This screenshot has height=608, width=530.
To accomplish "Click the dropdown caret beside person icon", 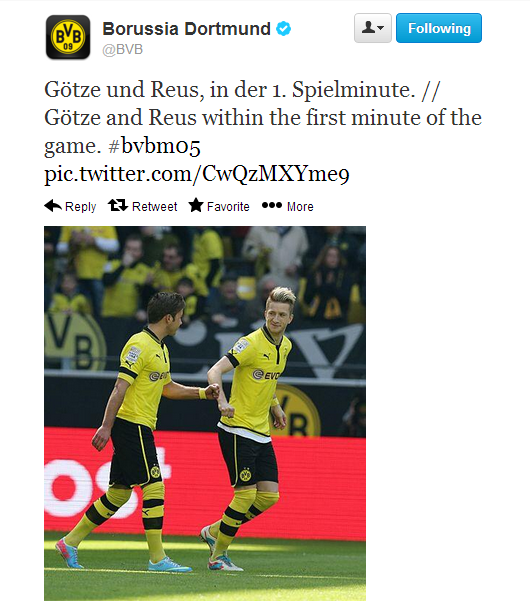I will tap(381, 28).
